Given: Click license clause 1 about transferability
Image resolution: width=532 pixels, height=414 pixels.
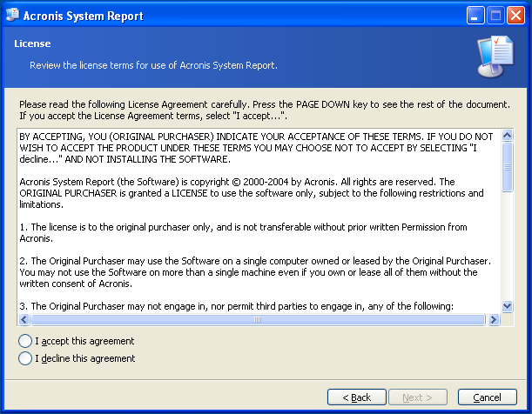Looking at the screenshot, I should (x=243, y=233).
